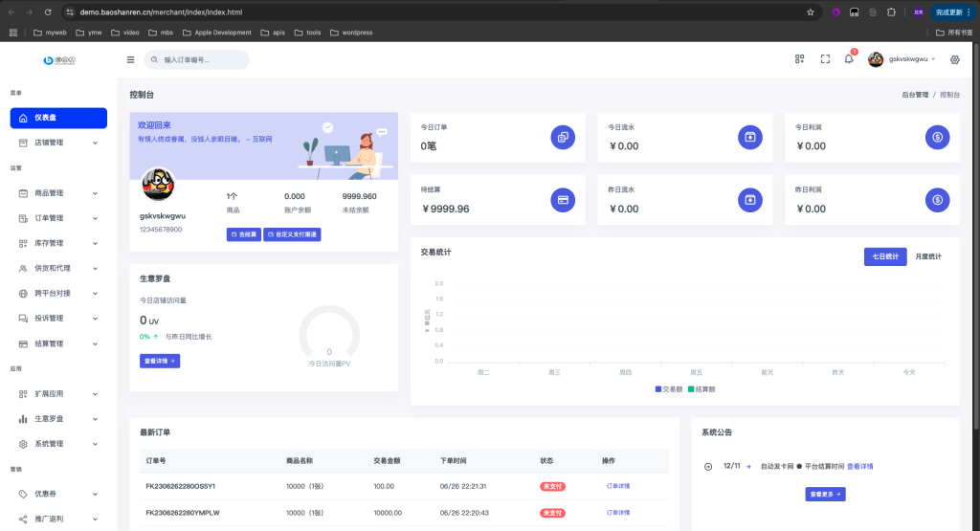Viewport: 980px width, 531px height.
Task: Click the 推广返利 share icon in sidebar
Action: click(23, 520)
